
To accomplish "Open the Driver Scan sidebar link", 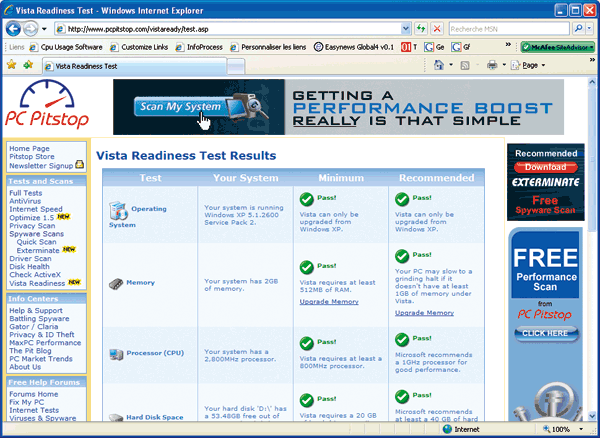I will tap(30, 259).
